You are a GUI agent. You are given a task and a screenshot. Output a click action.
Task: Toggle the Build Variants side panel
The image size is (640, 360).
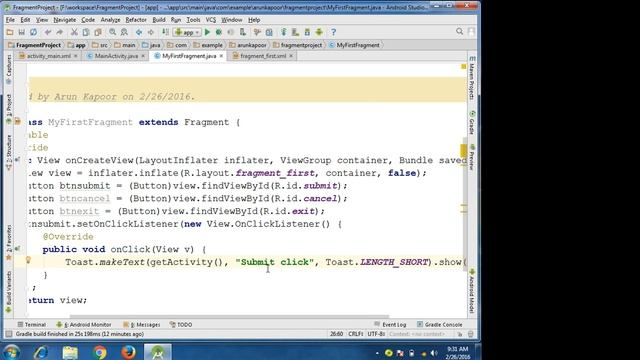tap(9, 293)
